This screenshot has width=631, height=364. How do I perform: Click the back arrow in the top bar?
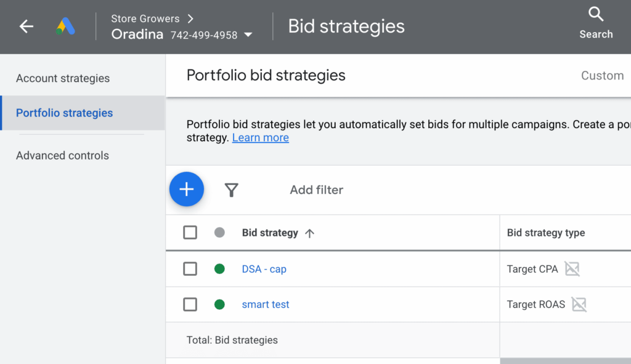pos(25,26)
